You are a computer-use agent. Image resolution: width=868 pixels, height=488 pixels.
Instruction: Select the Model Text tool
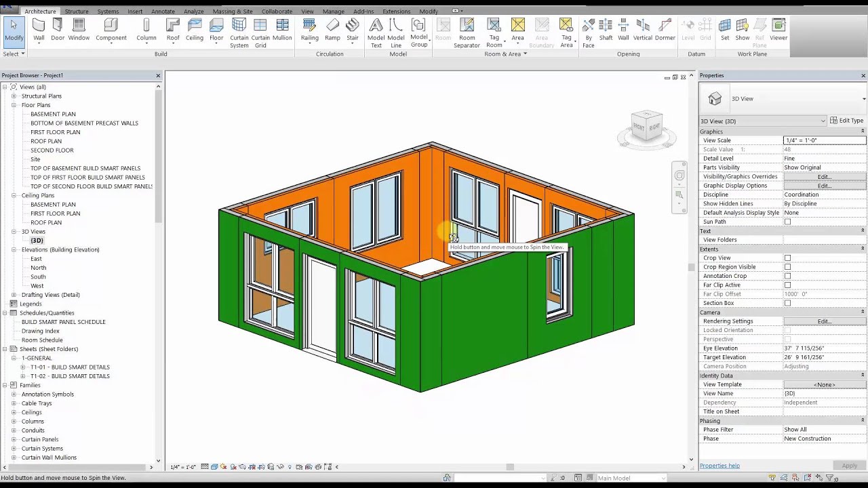coord(376,33)
